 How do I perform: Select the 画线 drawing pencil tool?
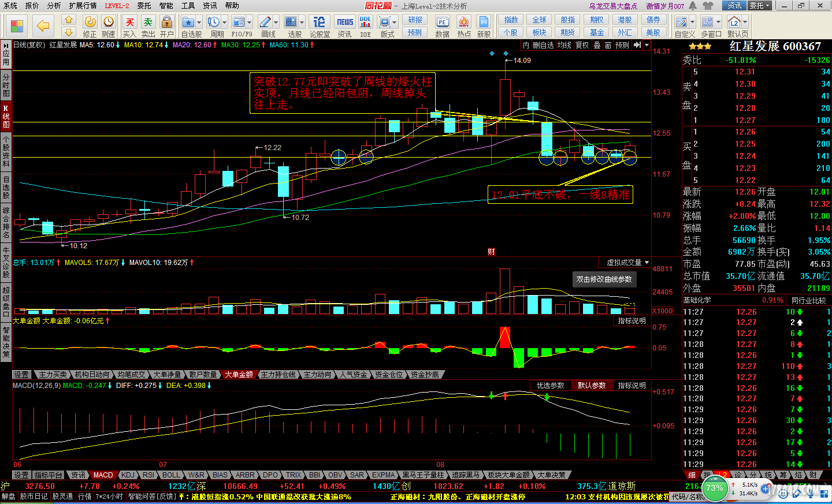point(265,26)
